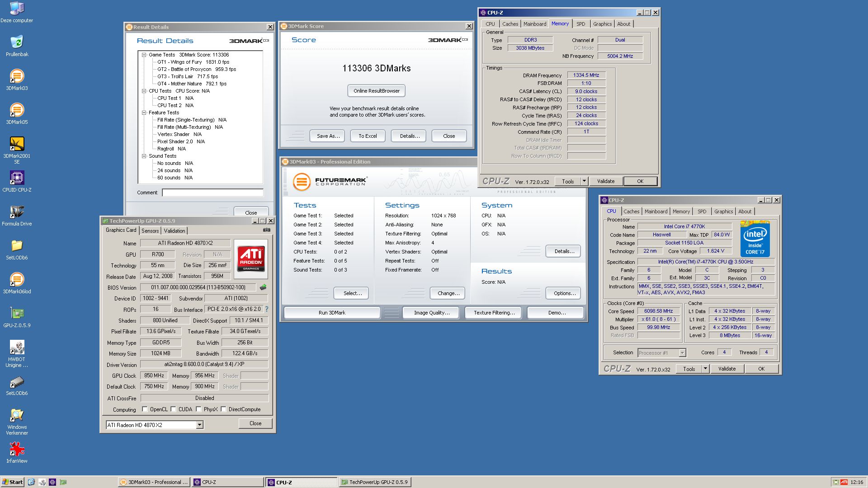Viewport: 868px width, 488px height.
Task: Collapse the Game Tests tree node
Action: [x=144, y=55]
